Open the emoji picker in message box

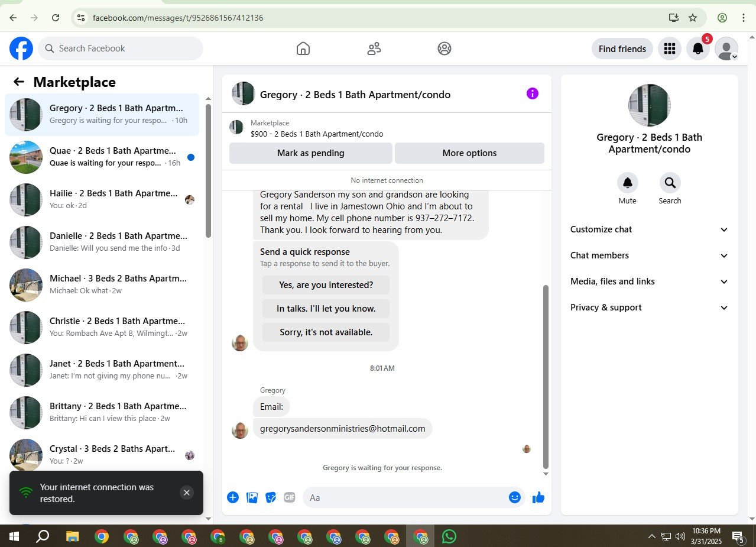[x=515, y=497]
